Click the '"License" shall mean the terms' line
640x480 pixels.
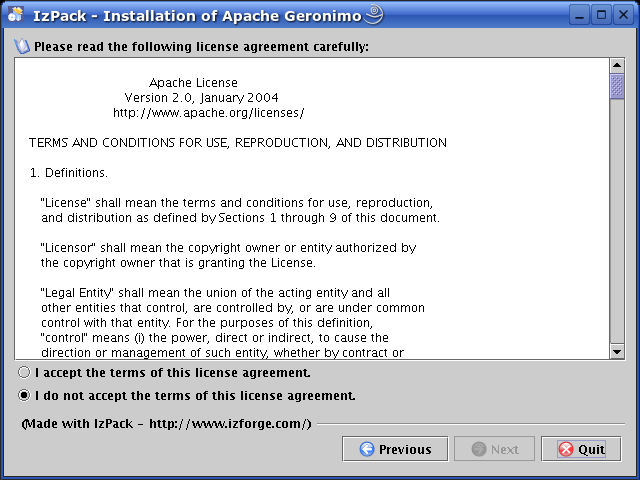point(237,202)
